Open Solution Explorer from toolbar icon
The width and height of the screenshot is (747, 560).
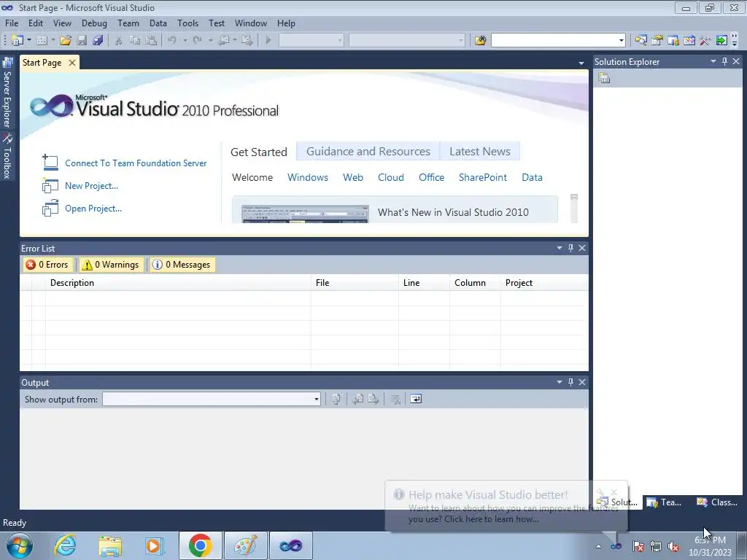pos(641,41)
